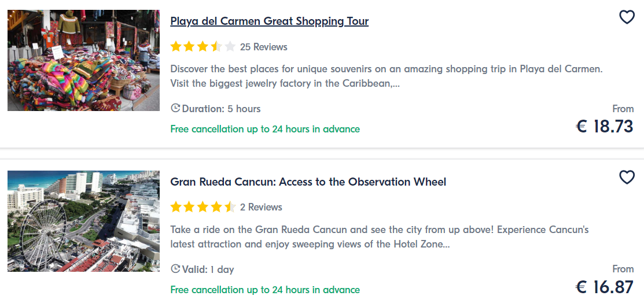Open the 2 Reviews link
This screenshot has width=644, height=303.
point(261,207)
